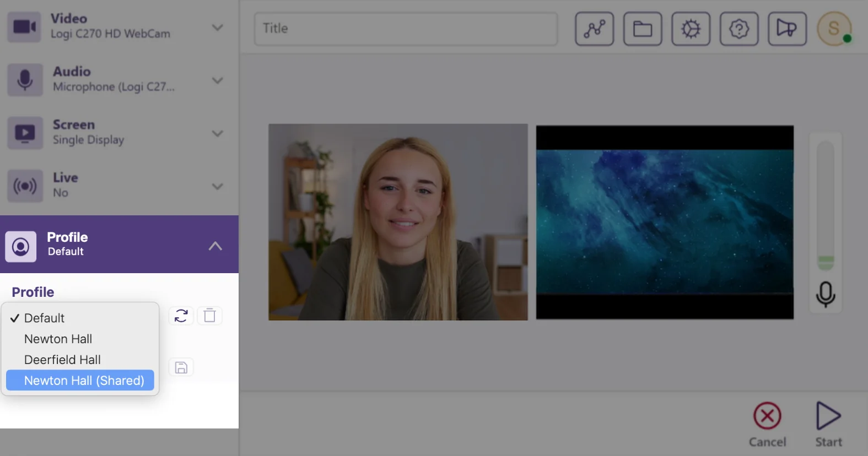Viewport: 868px width, 456px height.
Task: Click the Live broadcast icon
Action: coord(25,186)
